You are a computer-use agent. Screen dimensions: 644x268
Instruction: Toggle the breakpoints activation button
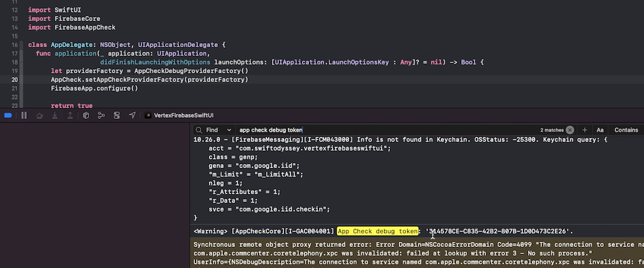click(x=8, y=115)
